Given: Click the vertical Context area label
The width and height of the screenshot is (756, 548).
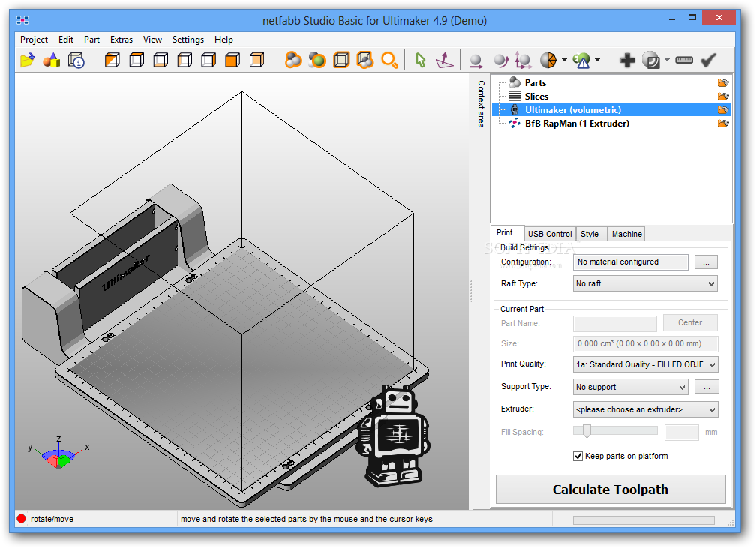Looking at the screenshot, I should 481,104.
